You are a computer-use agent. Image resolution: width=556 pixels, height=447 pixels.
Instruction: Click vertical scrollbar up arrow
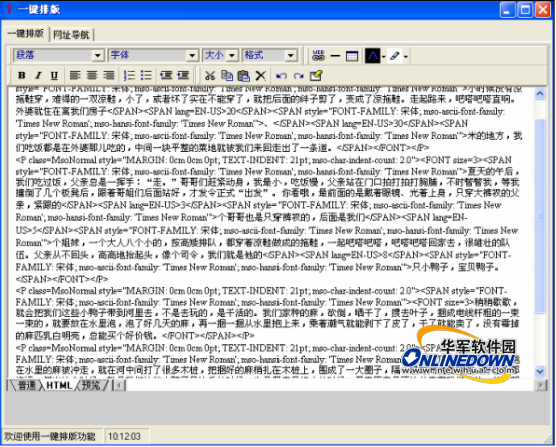[x=540, y=94]
